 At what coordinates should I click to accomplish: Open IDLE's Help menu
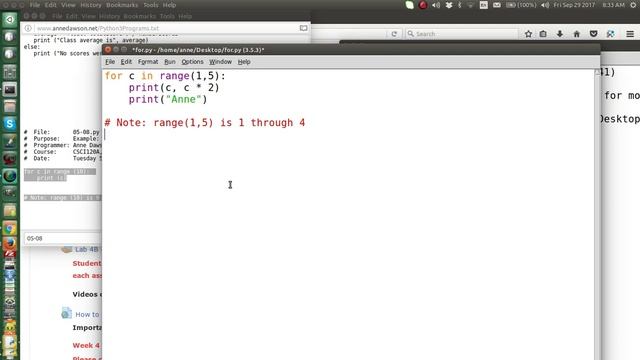click(x=244, y=62)
